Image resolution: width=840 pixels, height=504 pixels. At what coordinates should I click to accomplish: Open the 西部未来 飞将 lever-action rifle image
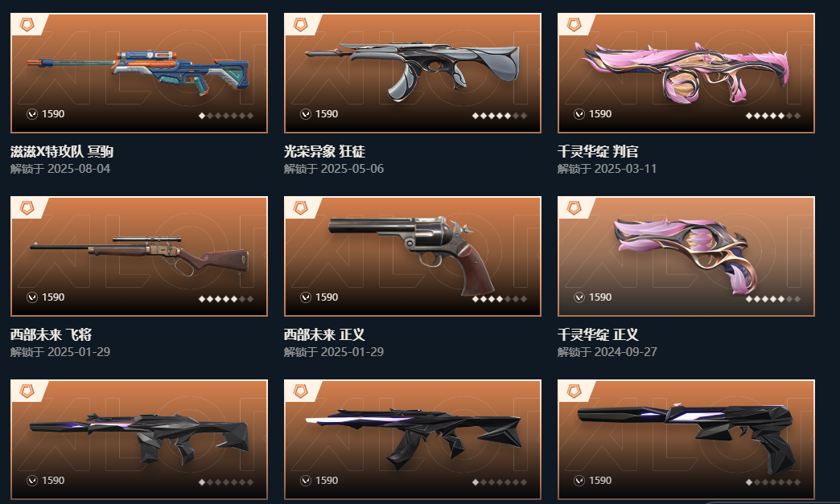139,256
